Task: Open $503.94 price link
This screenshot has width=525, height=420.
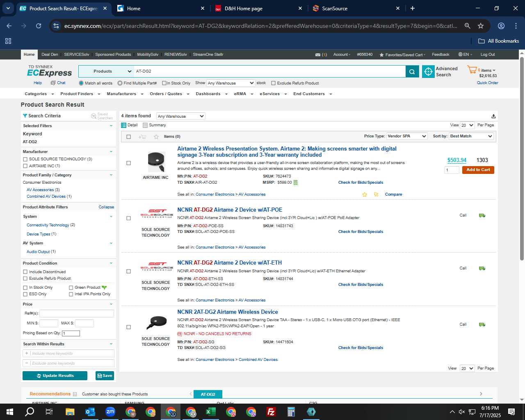Action: [457, 160]
